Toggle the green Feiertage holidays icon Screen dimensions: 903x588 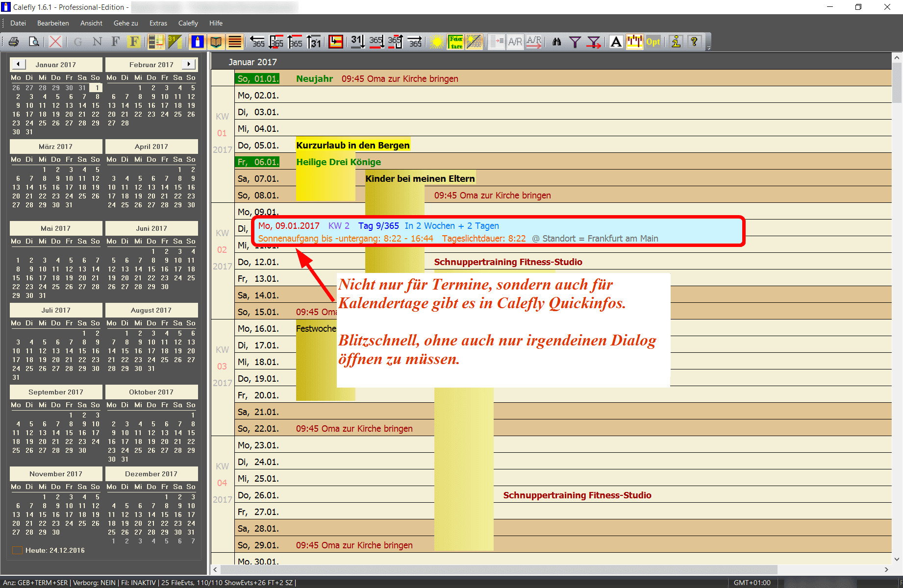pos(455,42)
